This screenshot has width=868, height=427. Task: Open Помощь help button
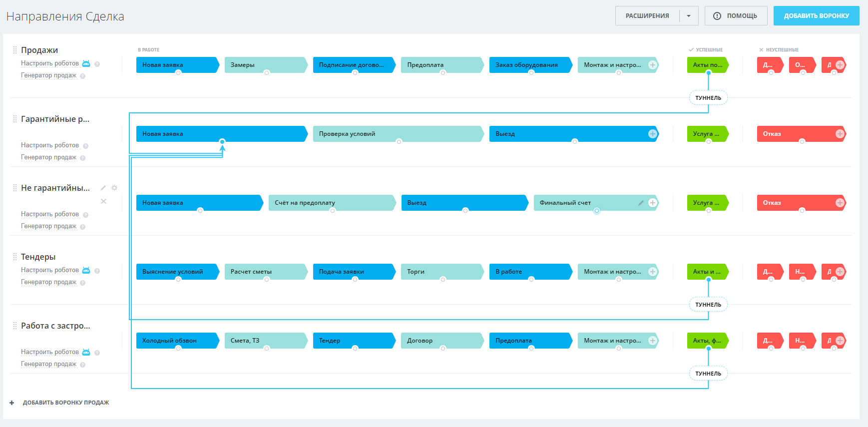coord(735,16)
